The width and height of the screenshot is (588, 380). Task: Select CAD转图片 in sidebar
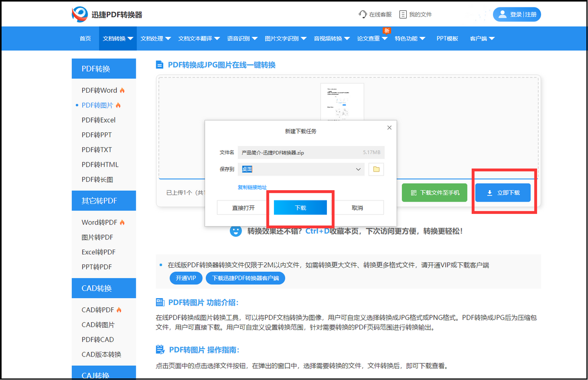(98, 325)
